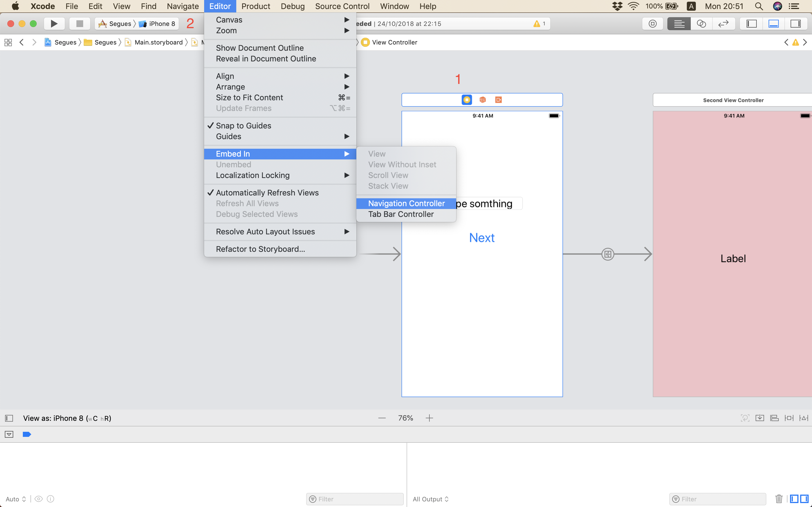Hide the navigator panel toggle
812x507 pixels.
click(752, 23)
